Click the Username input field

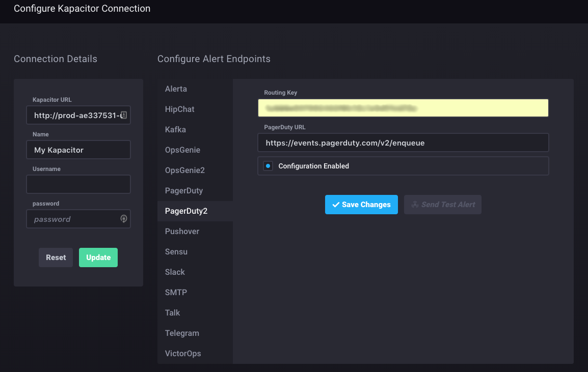coord(78,184)
